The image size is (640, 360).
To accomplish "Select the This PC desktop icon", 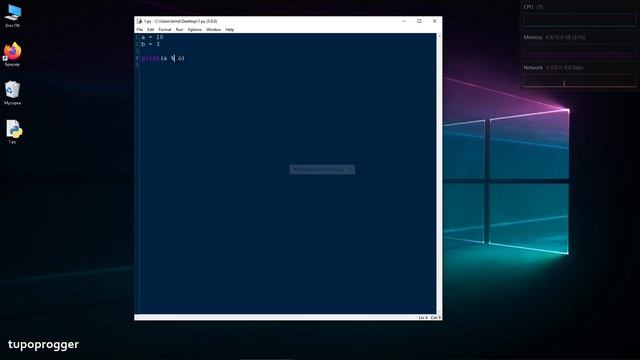I will click(x=12, y=16).
